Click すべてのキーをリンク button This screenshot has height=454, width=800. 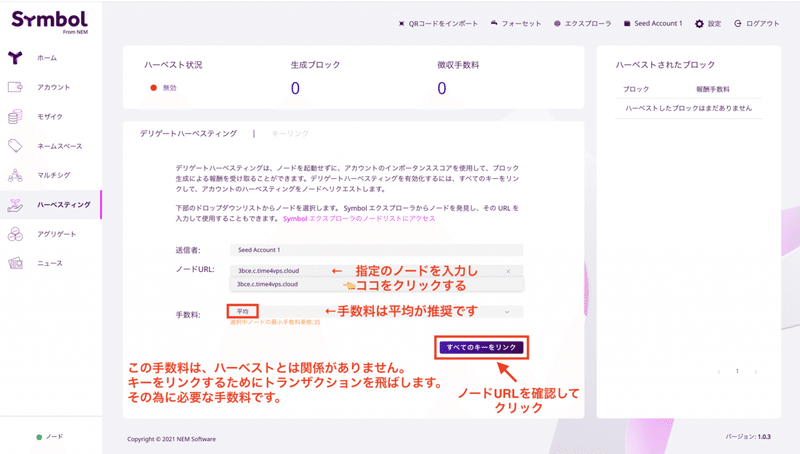(481, 347)
